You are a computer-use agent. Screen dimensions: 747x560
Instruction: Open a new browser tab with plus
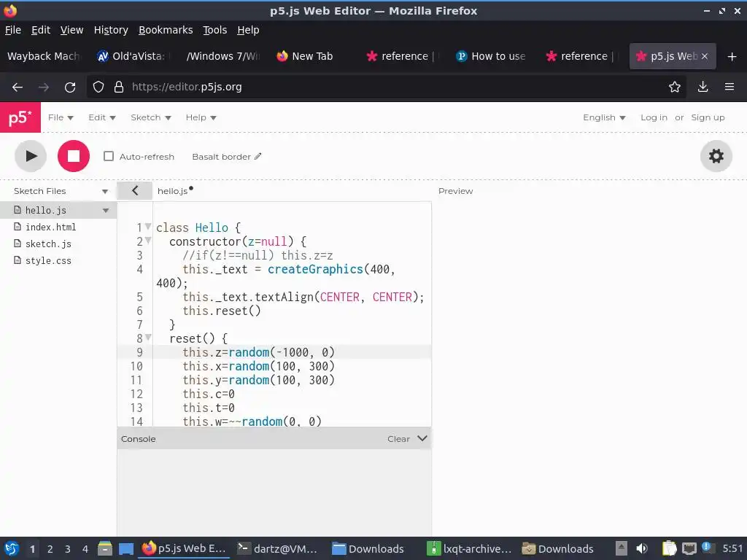pyautogui.click(x=732, y=57)
